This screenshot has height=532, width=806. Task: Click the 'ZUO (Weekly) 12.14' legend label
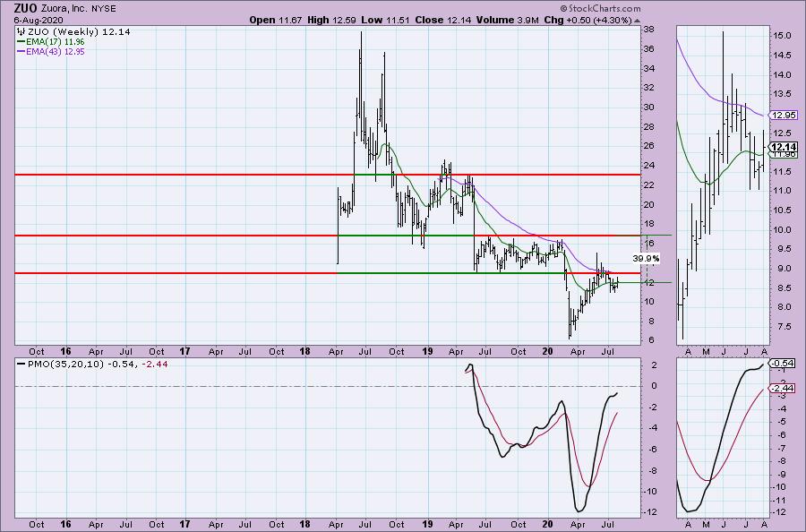coord(79,32)
